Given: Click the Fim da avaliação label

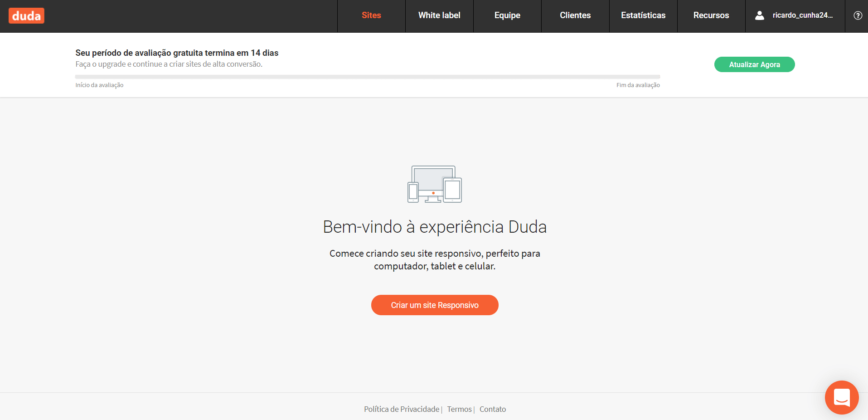Looking at the screenshot, I should click(638, 85).
